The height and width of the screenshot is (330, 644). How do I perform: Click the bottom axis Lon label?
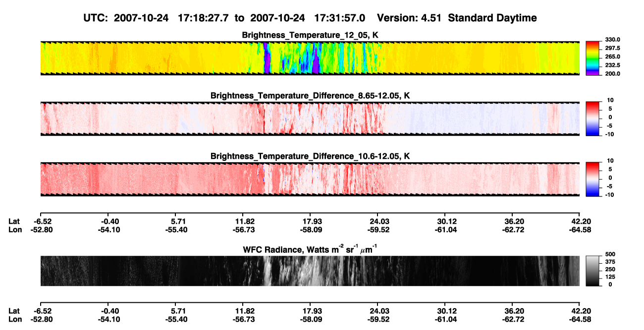pyautogui.click(x=15, y=320)
